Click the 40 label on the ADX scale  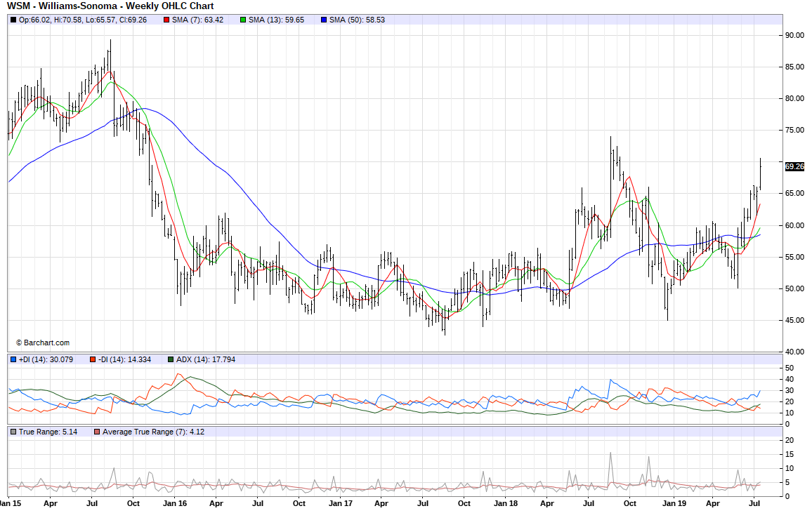pyautogui.click(x=790, y=379)
